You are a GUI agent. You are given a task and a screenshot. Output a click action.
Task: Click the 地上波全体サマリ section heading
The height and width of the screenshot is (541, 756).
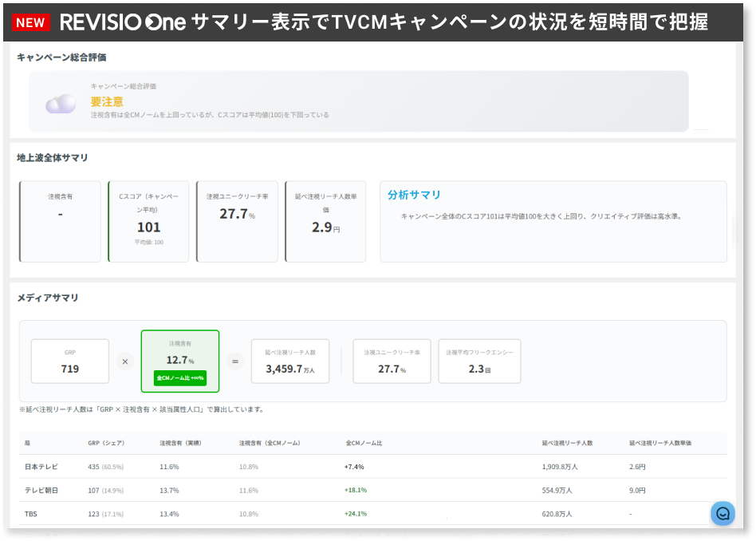click(53, 158)
